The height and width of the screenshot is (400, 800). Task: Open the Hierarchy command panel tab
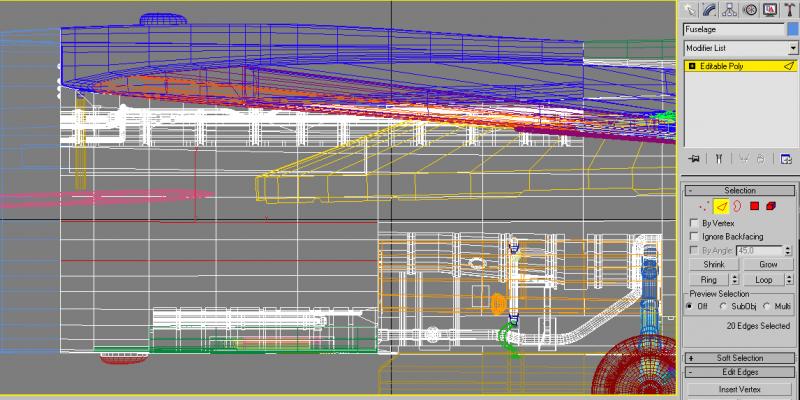click(730, 9)
